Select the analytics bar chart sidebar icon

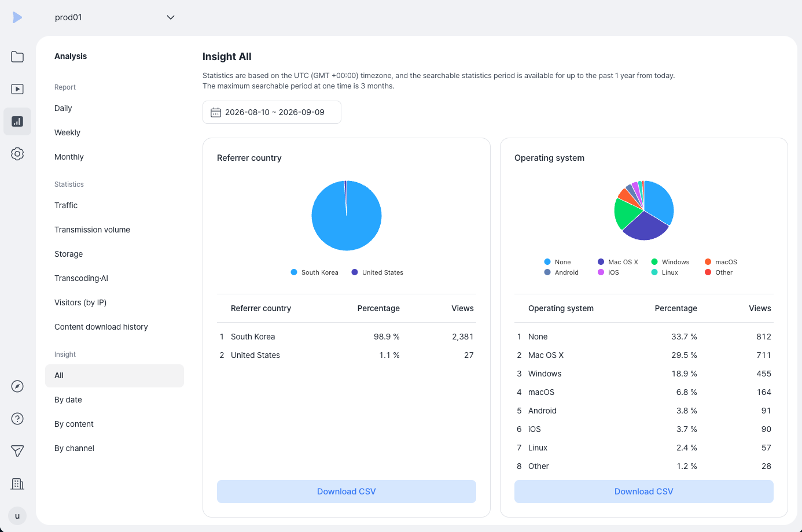click(x=17, y=121)
